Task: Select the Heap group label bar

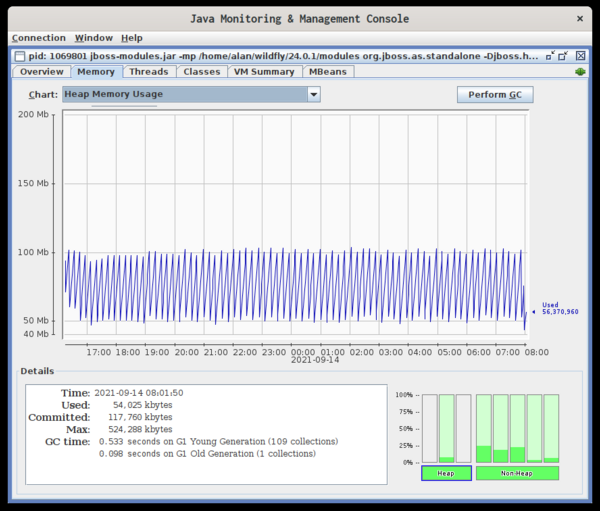Action: pyautogui.click(x=446, y=473)
